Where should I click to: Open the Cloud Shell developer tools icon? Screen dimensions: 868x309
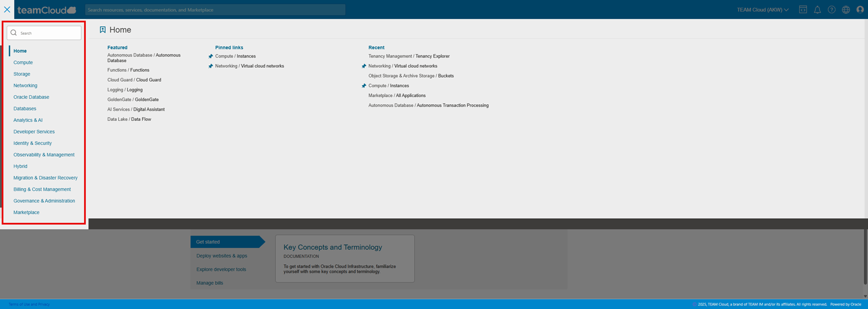pyautogui.click(x=803, y=10)
